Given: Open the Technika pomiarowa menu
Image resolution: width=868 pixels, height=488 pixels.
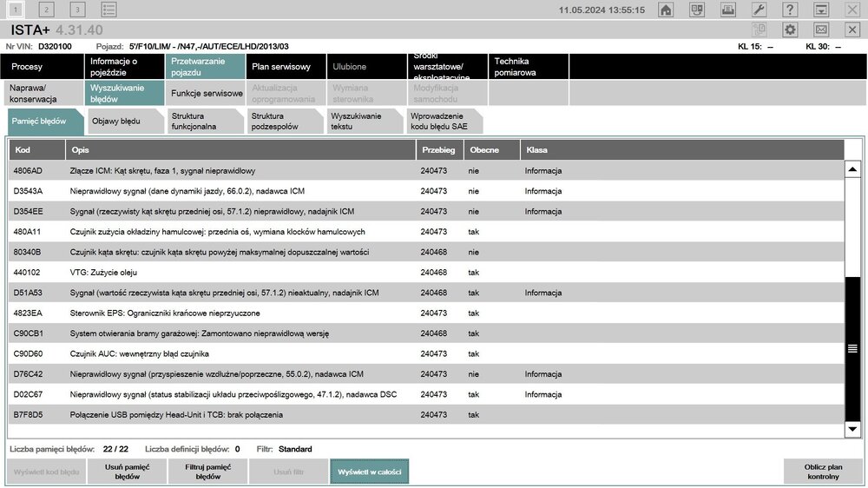Looking at the screenshot, I should coord(528,67).
